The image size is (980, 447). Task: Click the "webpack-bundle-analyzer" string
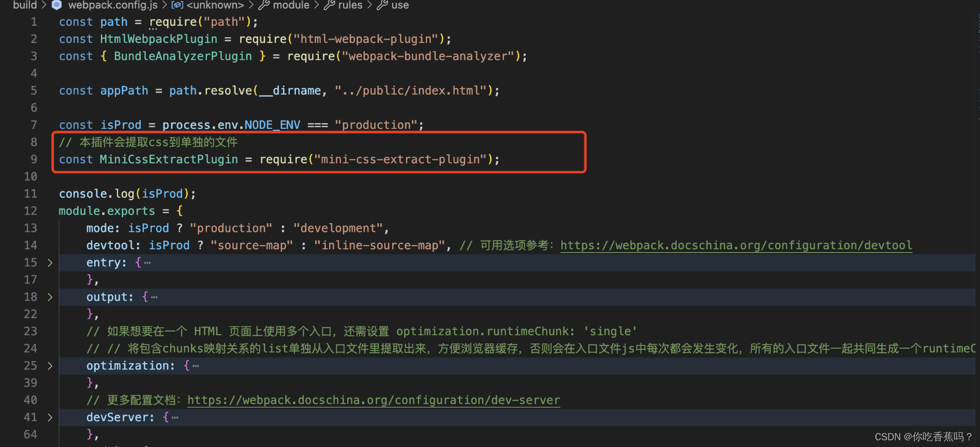pos(428,56)
